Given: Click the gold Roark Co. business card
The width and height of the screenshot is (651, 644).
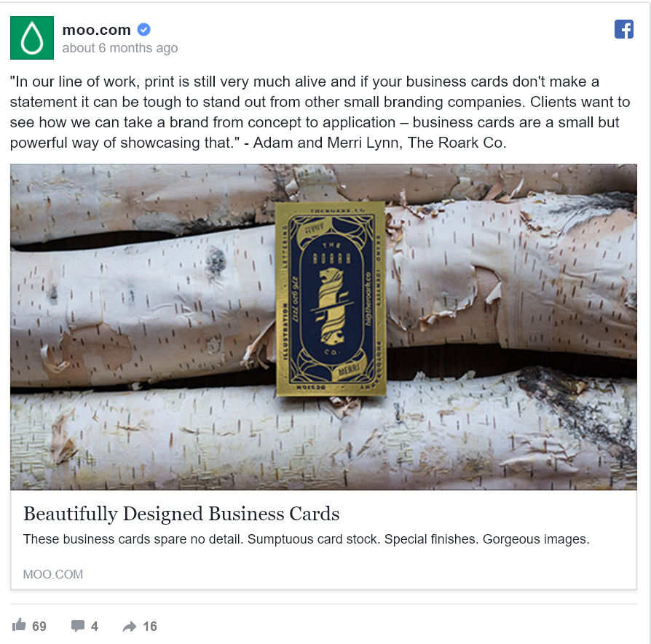Looking at the screenshot, I should 331,299.
